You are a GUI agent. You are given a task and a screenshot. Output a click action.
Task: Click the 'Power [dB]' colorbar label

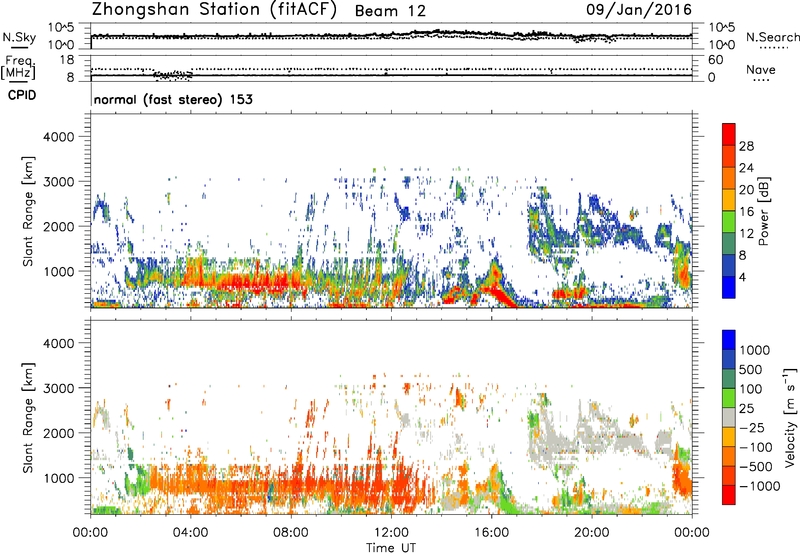pyautogui.click(x=764, y=211)
